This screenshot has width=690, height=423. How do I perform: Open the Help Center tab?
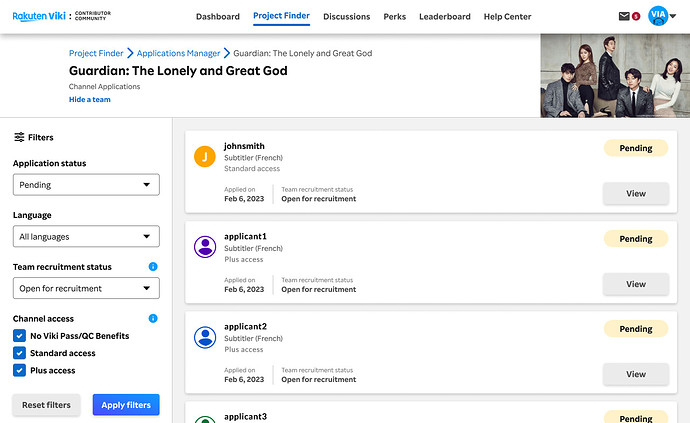[x=507, y=17]
